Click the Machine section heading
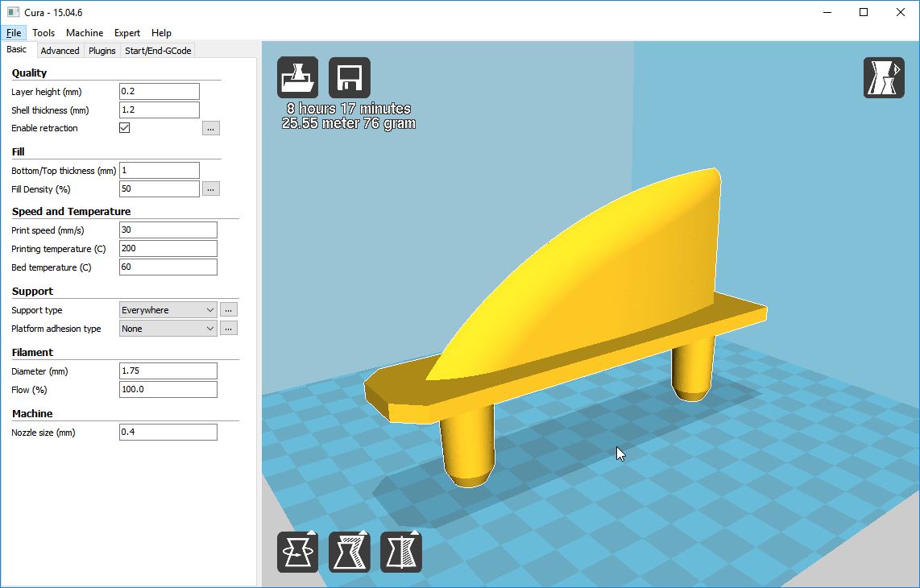920x588 pixels. (32, 414)
